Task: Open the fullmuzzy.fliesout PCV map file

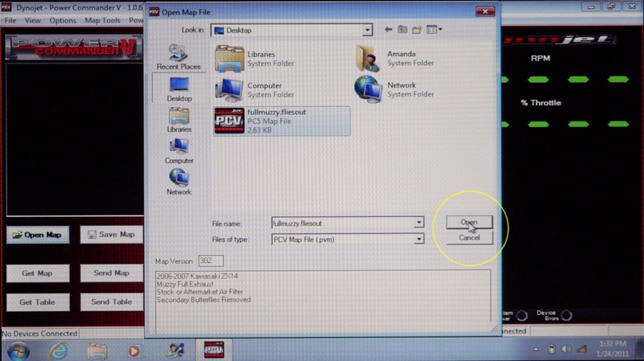Action: [230, 120]
